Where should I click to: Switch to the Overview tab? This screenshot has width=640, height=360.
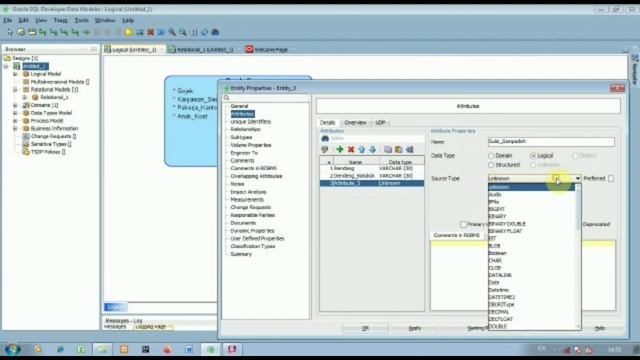(x=355, y=122)
